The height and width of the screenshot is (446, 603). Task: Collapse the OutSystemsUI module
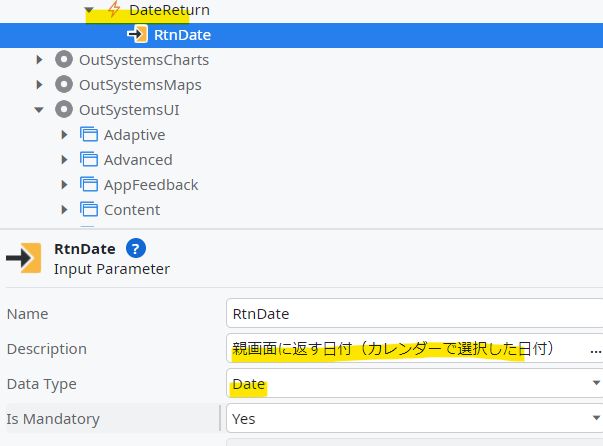point(39,110)
